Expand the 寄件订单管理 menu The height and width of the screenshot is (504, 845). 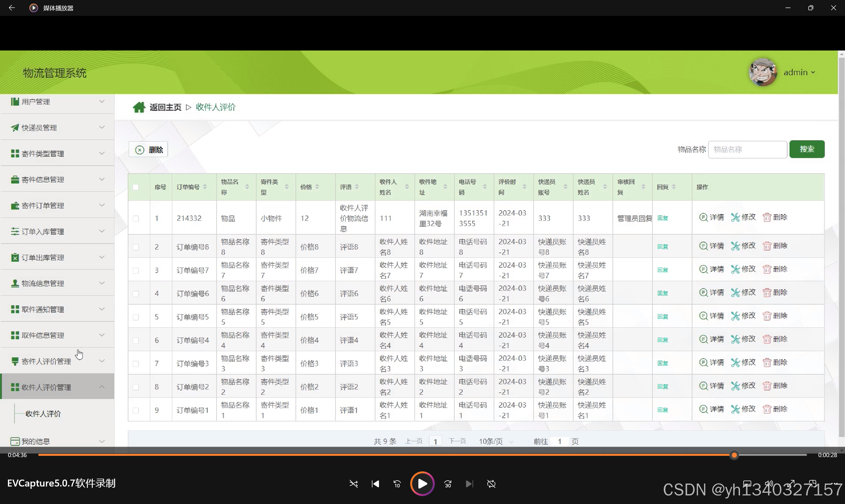57,206
